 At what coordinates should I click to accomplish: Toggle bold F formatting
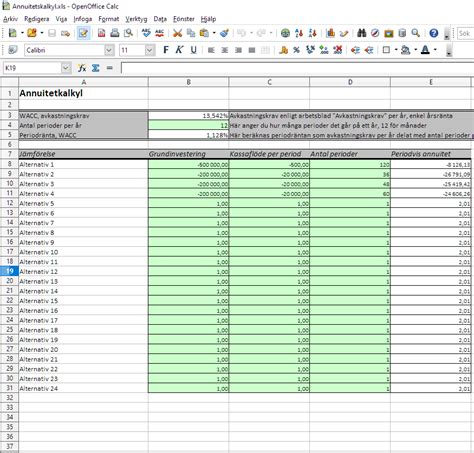[x=166, y=50]
